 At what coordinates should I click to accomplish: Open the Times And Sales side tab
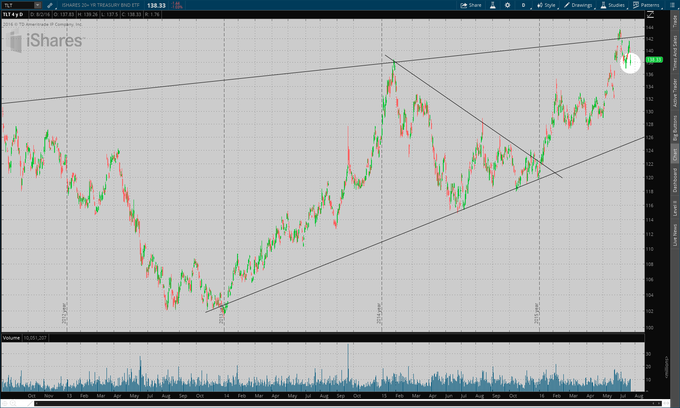[675, 53]
